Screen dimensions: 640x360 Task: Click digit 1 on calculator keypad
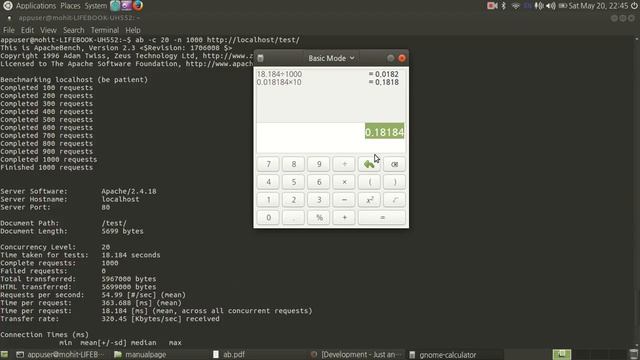268,200
